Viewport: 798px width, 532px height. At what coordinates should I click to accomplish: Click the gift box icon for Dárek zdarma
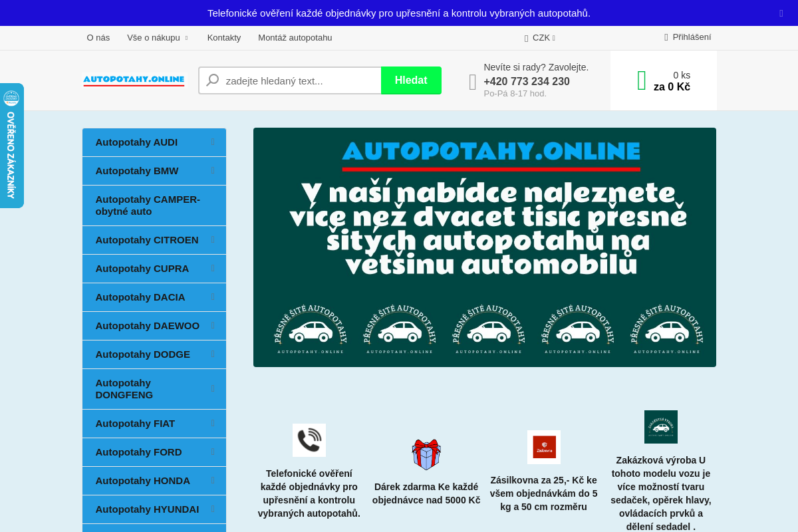point(426,454)
